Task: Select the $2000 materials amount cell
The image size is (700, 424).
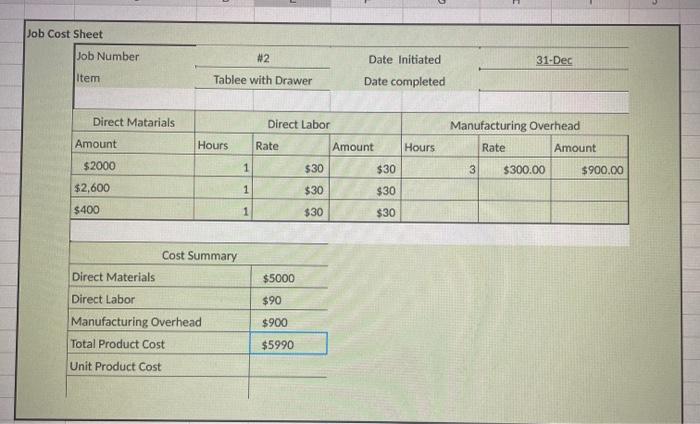Action: pos(133,166)
